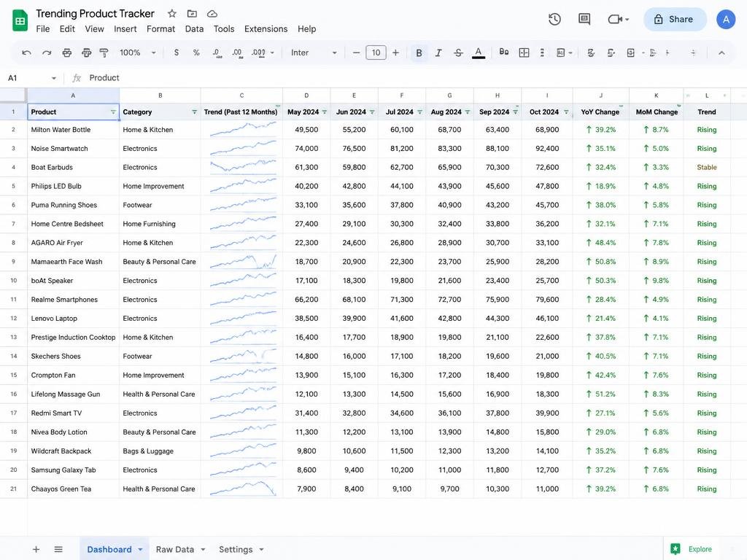747x560 pixels.
Task: Toggle bold formatting
Action: 419,52
